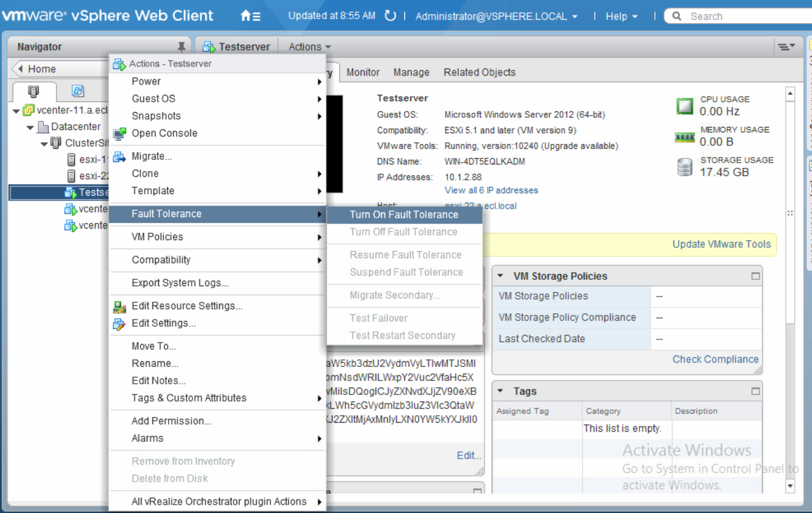Image resolution: width=812 pixels, height=513 pixels.
Task: Pin the Navigator panel
Action: point(181,47)
